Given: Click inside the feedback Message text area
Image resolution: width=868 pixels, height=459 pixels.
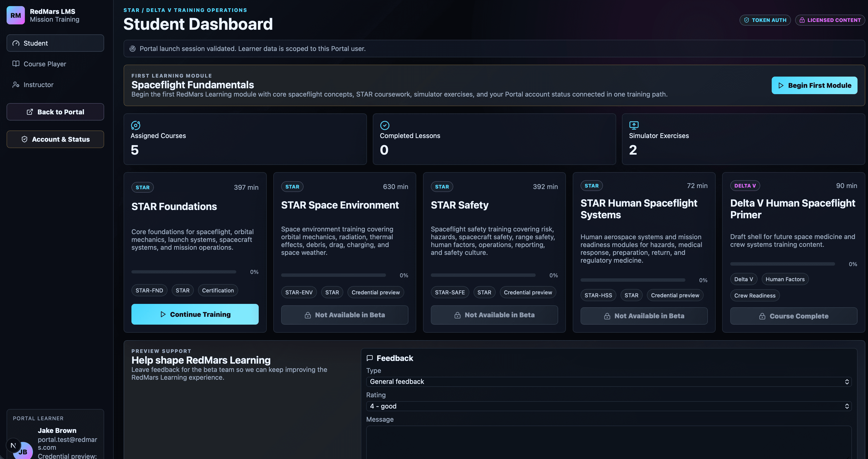Looking at the screenshot, I should click(609, 442).
